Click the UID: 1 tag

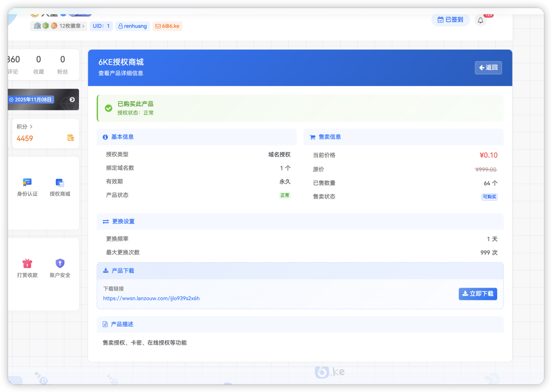coord(101,26)
